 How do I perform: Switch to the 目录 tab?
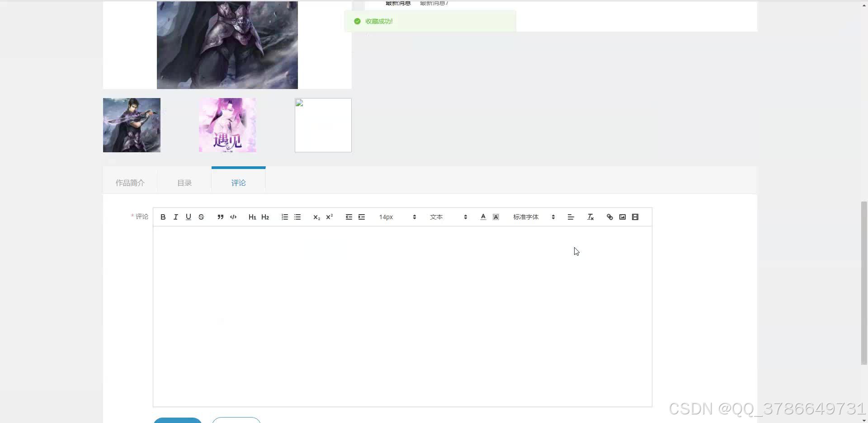[x=184, y=183]
